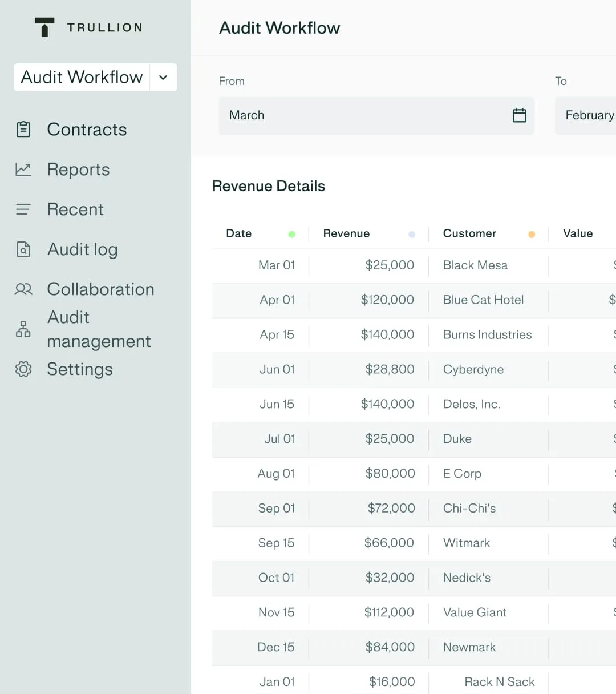This screenshot has height=694, width=616.
Task: Click the Jul 01 date cell
Action: coord(279,439)
